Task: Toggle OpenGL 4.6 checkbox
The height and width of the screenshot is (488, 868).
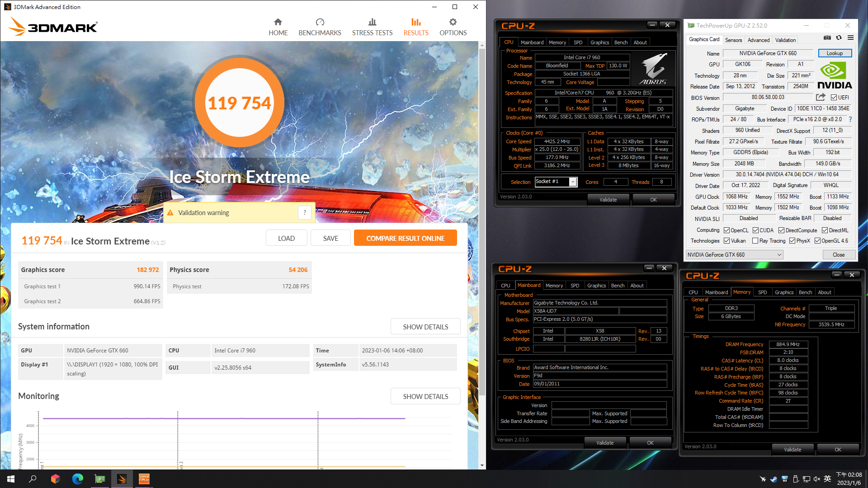Action: (817, 241)
